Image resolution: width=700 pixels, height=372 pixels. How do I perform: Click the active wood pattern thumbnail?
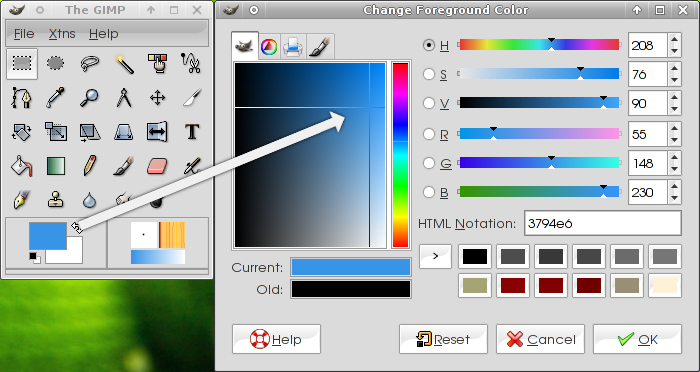click(x=172, y=235)
